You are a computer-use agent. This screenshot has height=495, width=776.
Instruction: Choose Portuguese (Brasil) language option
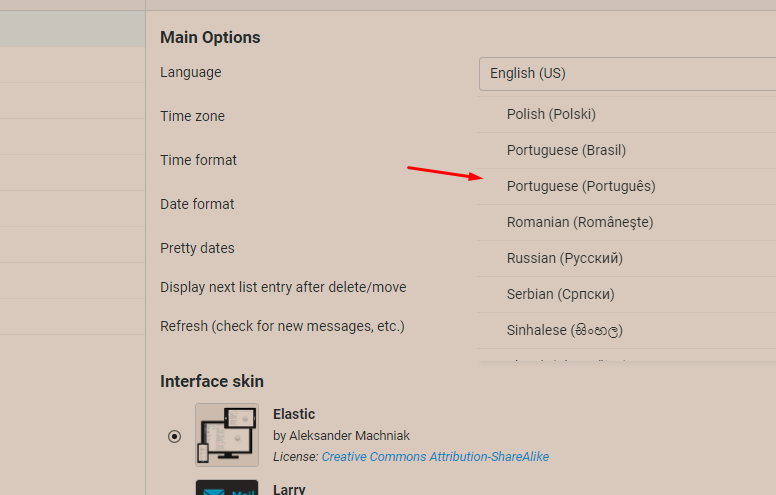click(566, 150)
